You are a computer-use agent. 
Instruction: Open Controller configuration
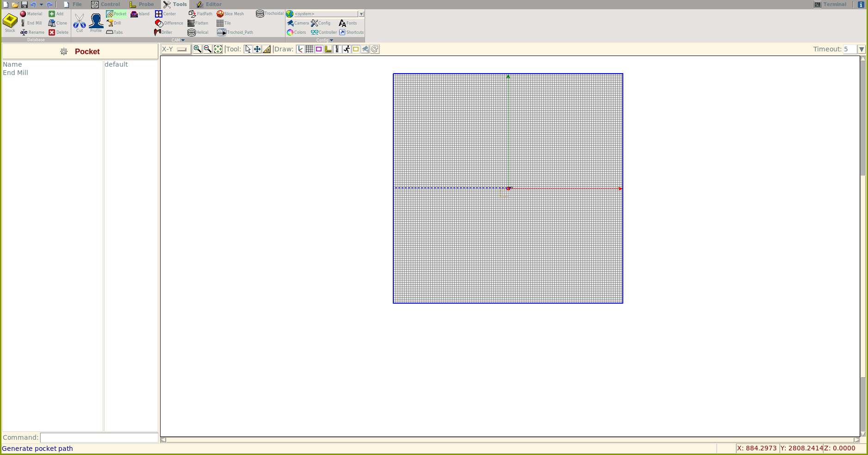324,32
